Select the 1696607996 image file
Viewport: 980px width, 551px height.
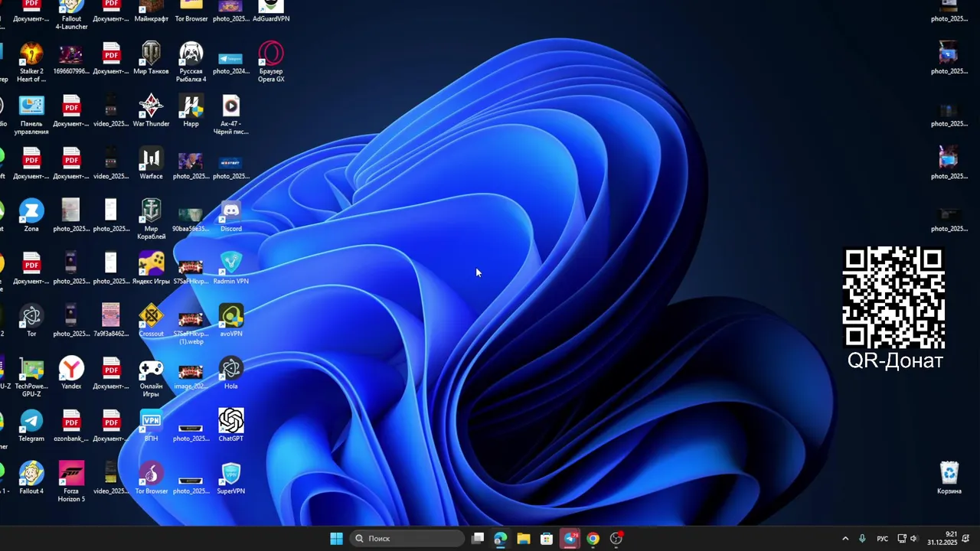(71, 58)
